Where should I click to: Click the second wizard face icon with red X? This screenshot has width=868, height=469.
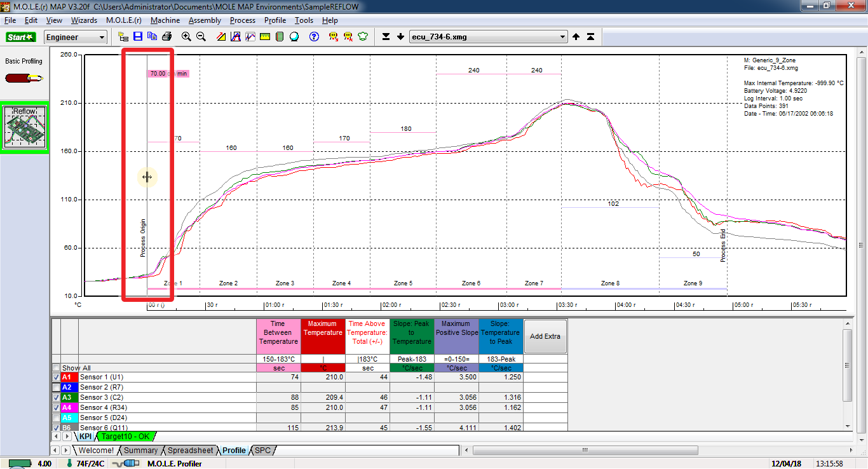[x=348, y=37]
